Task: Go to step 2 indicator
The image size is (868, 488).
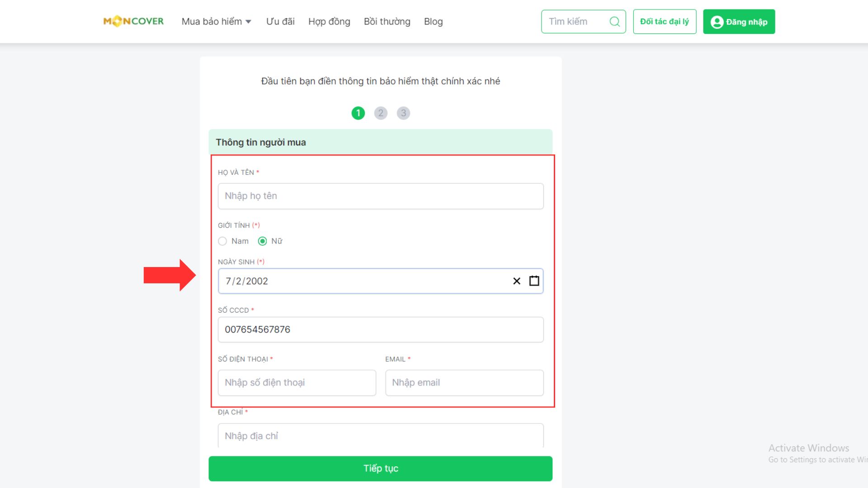Action: click(x=381, y=113)
